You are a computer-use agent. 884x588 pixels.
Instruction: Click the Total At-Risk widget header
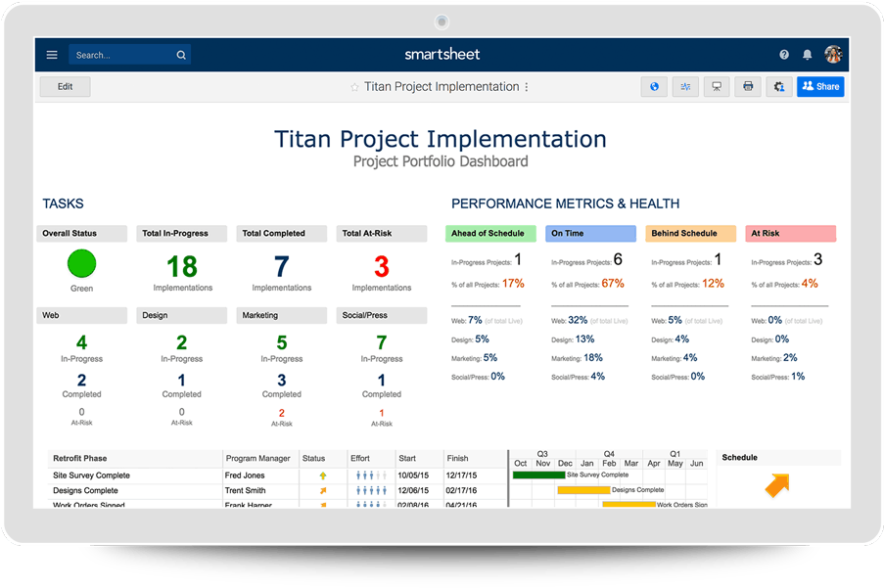tap(382, 234)
